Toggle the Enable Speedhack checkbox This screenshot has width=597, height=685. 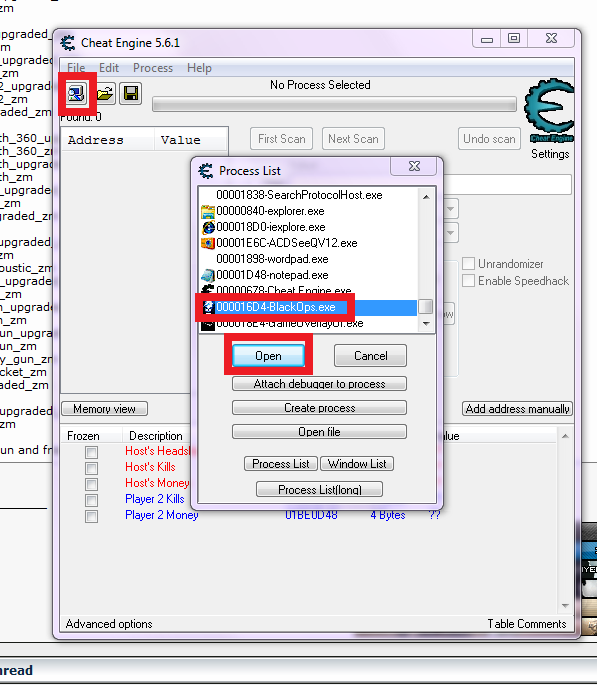click(x=468, y=280)
